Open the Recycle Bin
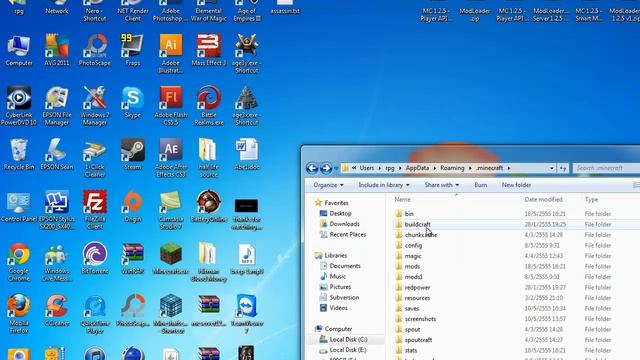Image resolution: width=640 pixels, height=360 pixels. pyautogui.click(x=19, y=154)
